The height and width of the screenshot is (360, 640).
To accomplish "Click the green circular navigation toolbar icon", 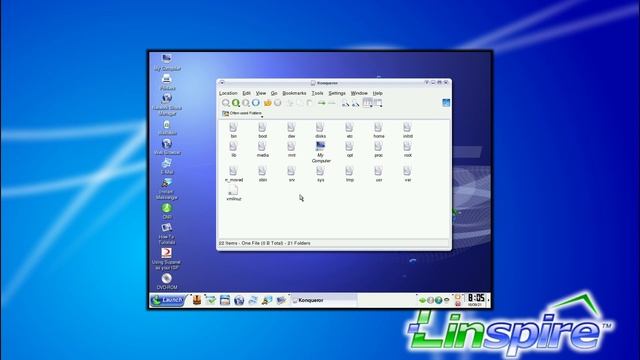I will 236,103.
